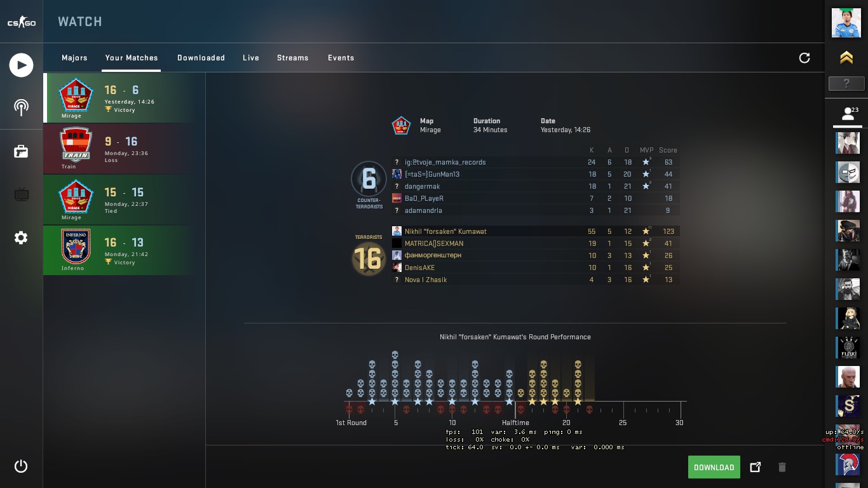Click the Counter-Terrorists 6 score emblem
Image resolution: width=868 pixels, height=488 pixels.
coord(369,180)
